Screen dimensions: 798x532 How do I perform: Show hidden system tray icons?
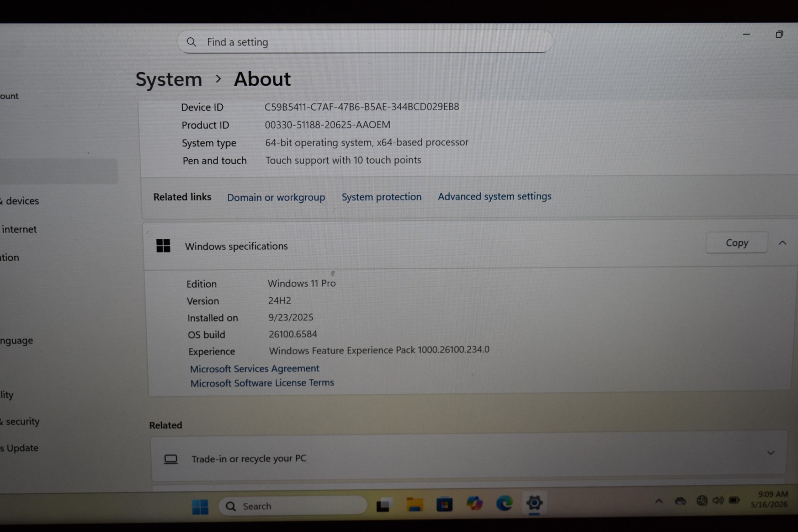659,501
